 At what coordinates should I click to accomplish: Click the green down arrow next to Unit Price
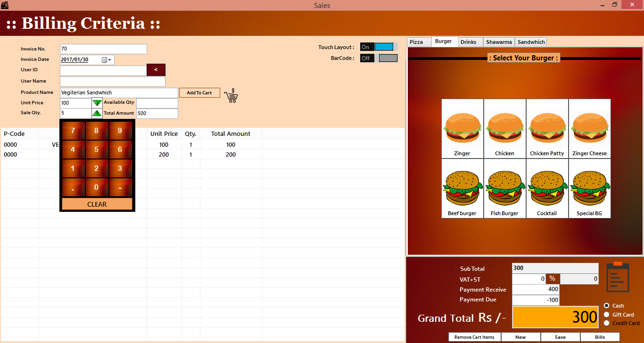tap(97, 102)
